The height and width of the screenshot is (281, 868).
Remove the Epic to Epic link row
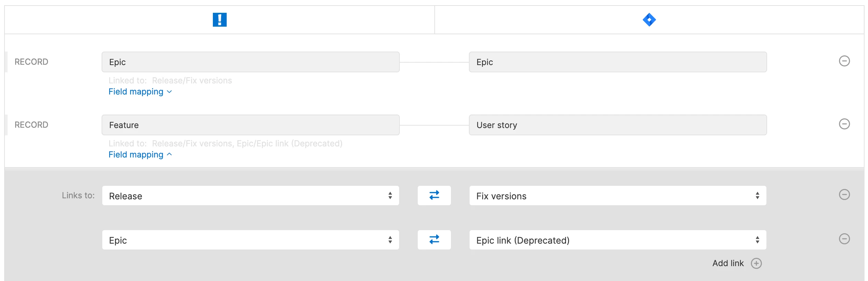(844, 239)
